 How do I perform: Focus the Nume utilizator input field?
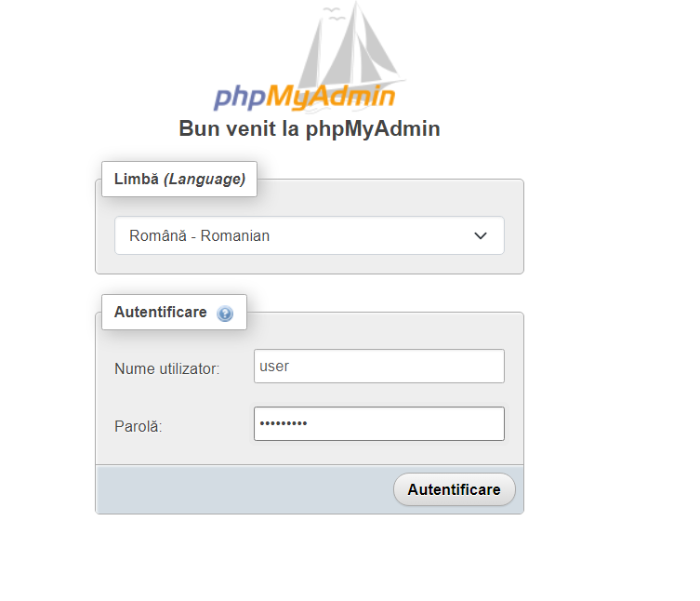click(378, 366)
